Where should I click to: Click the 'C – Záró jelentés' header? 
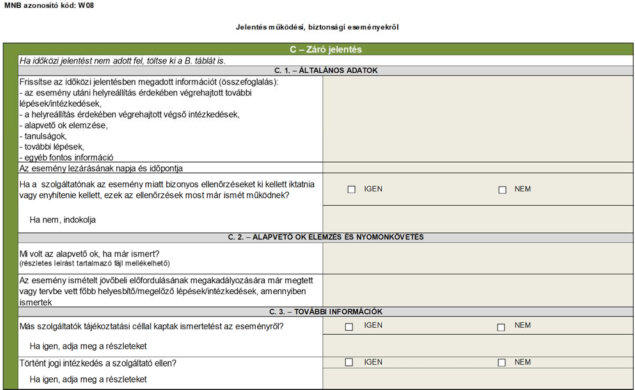(x=326, y=49)
